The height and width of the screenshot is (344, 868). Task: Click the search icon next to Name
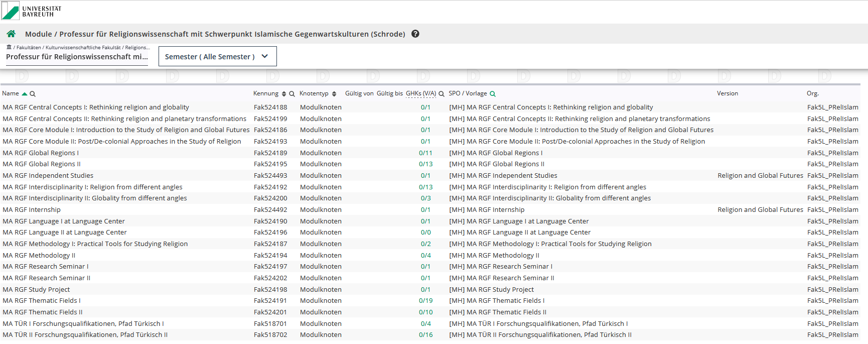click(x=33, y=94)
